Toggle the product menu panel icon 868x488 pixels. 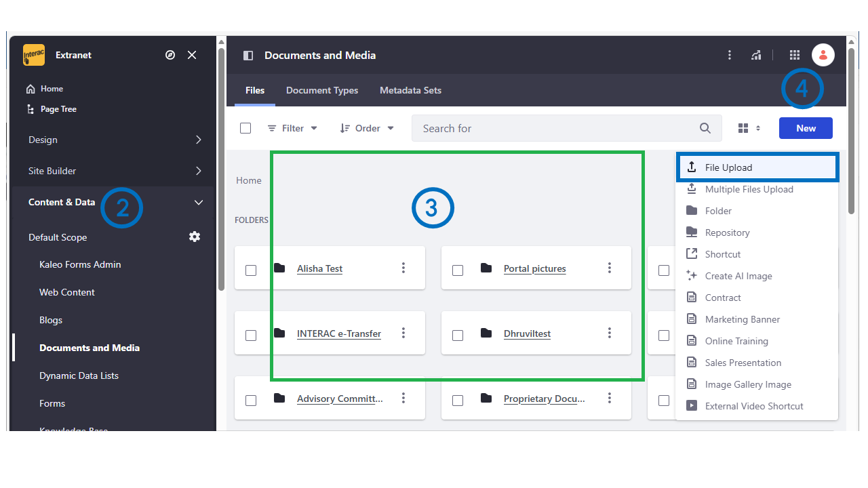pos(248,56)
